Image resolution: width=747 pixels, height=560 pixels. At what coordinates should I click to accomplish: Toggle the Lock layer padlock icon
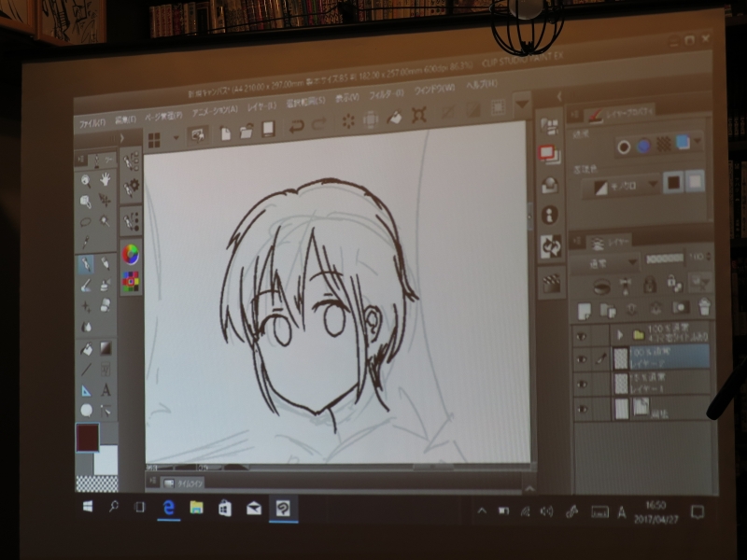click(x=649, y=286)
